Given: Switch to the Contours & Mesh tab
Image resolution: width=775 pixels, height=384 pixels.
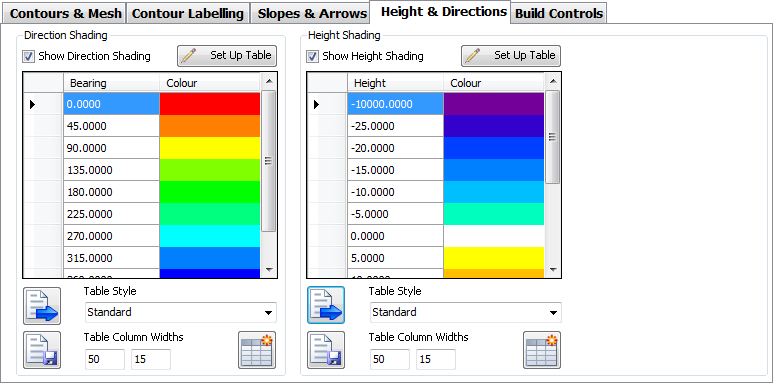Looking at the screenshot, I should [65, 13].
